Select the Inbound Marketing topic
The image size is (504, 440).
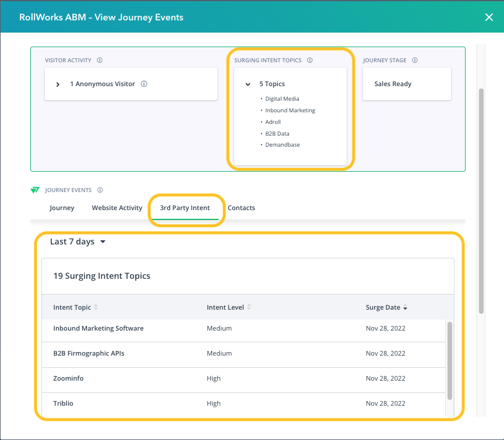290,111
